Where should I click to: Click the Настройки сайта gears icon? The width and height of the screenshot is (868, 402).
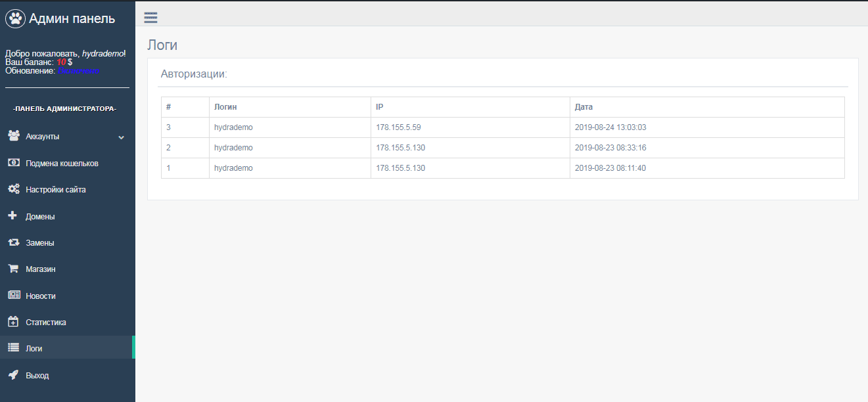(x=13, y=189)
